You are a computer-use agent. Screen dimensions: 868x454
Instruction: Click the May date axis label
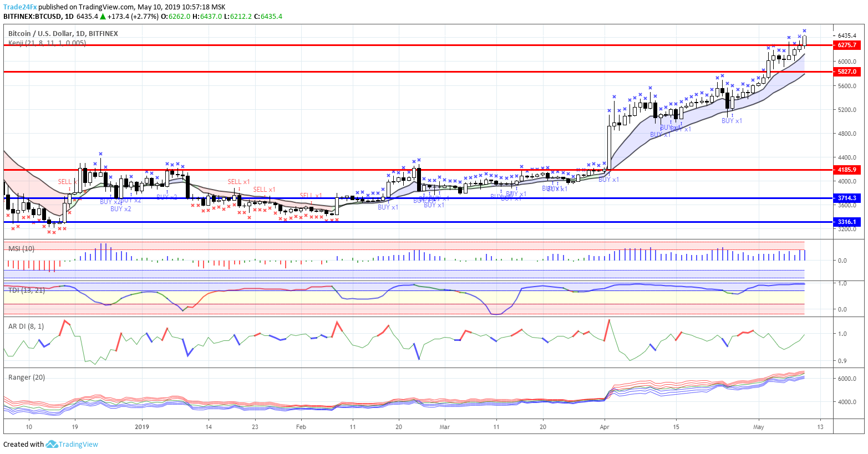758,427
